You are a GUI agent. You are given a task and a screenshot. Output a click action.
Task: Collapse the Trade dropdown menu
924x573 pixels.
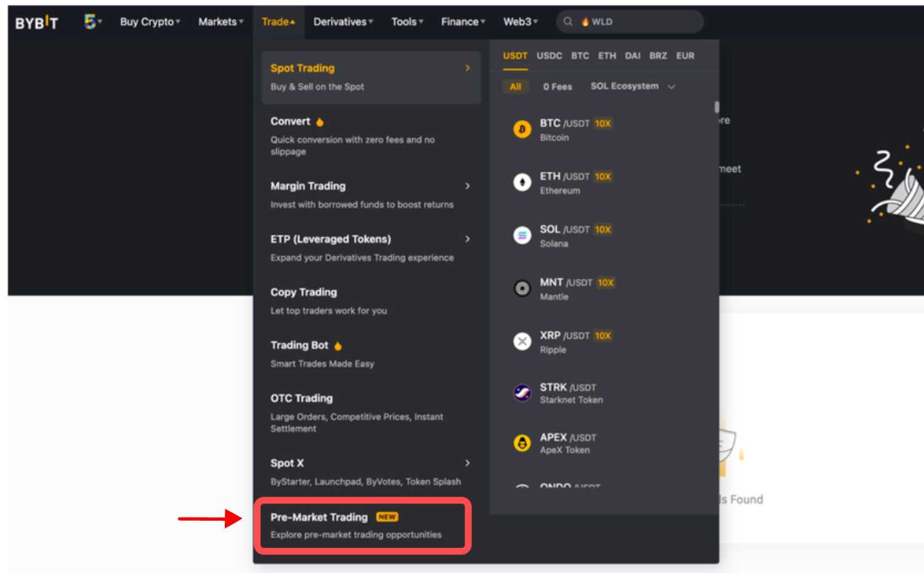(x=278, y=22)
